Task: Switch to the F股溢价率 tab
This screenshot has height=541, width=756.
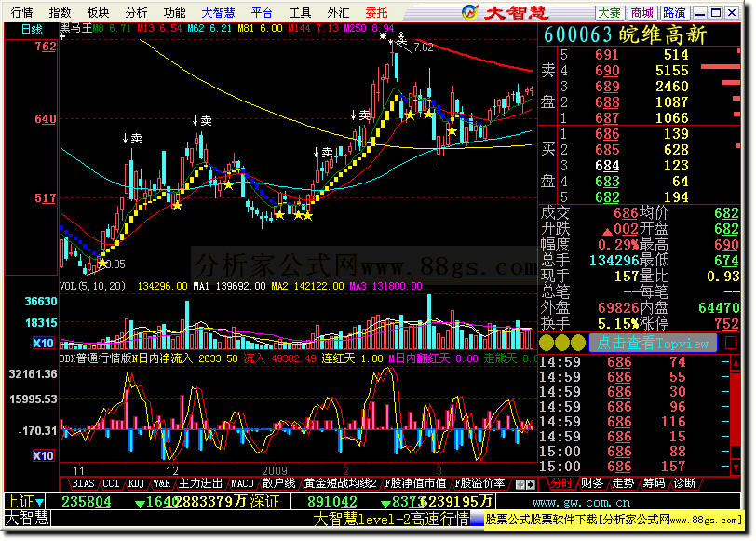Action: [x=479, y=483]
